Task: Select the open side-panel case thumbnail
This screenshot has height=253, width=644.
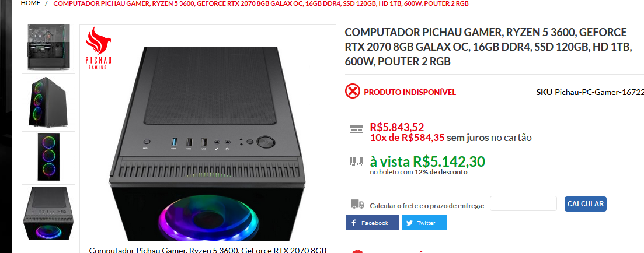Action: [48, 48]
